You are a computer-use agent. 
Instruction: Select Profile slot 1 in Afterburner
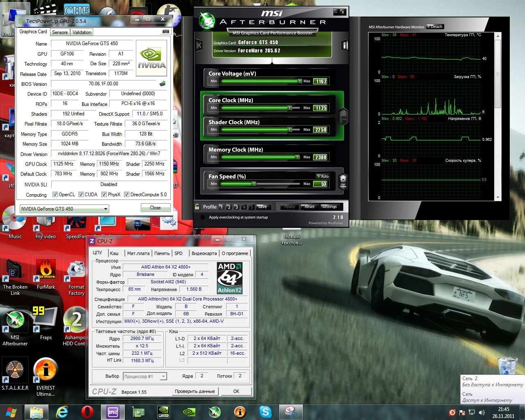click(x=221, y=207)
